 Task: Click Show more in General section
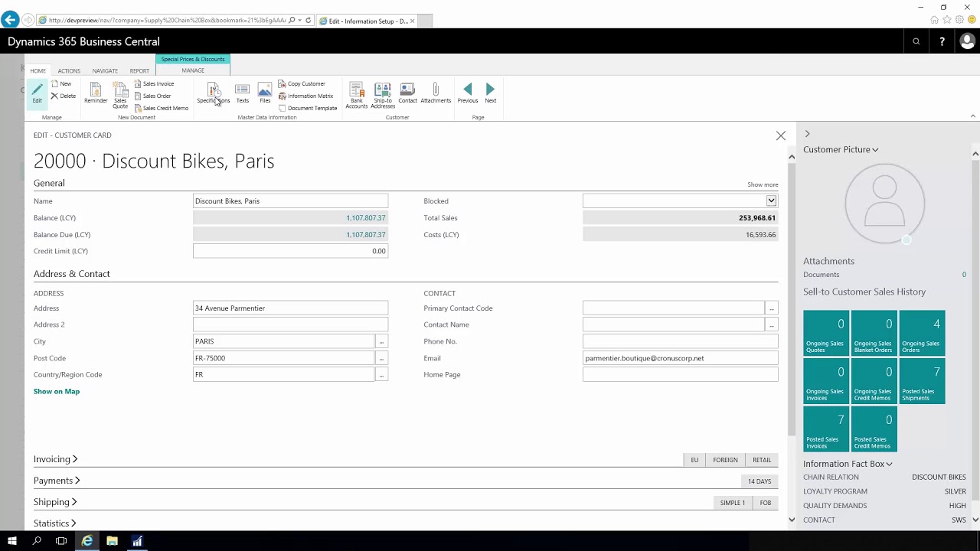pos(763,184)
